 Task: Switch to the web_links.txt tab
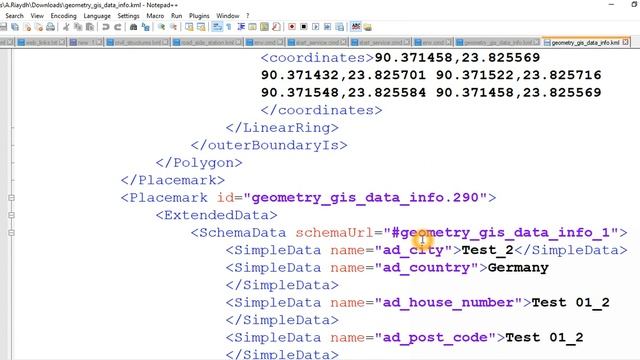[x=41, y=42]
